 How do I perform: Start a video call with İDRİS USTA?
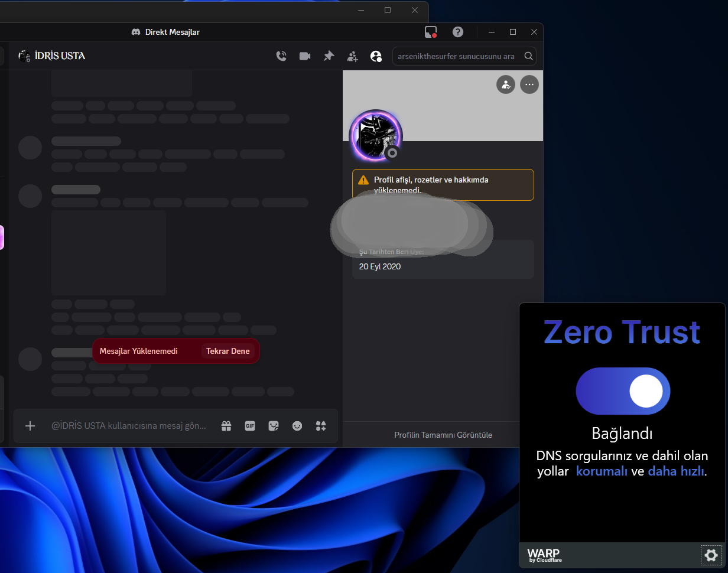305,56
